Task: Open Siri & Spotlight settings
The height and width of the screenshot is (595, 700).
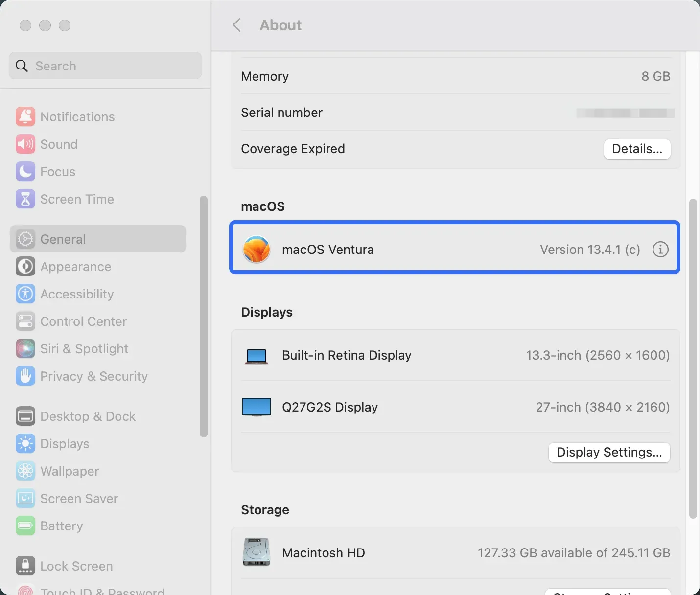Action: 98,349
